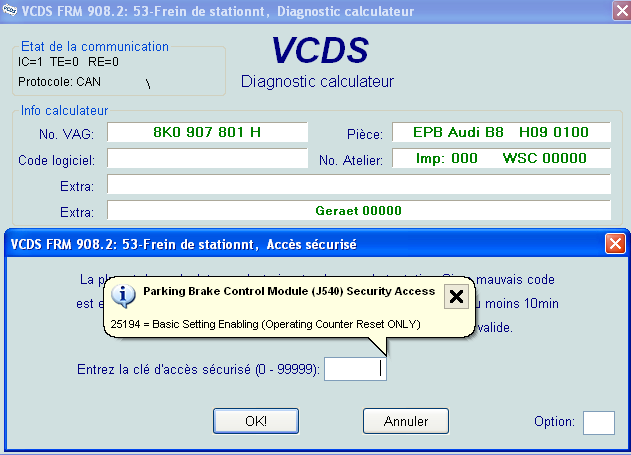Click the Parking Brake Control Module balloon title

(289, 291)
